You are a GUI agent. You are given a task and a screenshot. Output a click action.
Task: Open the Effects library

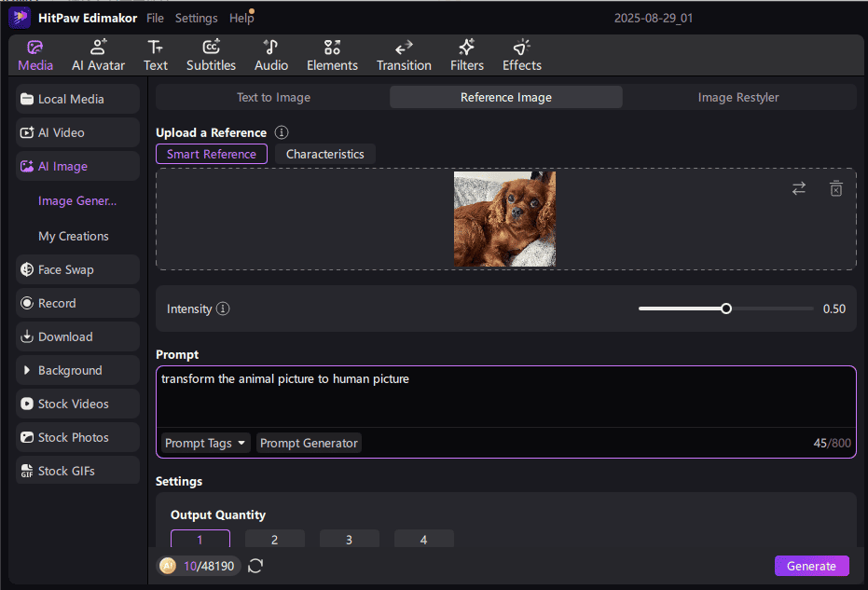pos(521,55)
